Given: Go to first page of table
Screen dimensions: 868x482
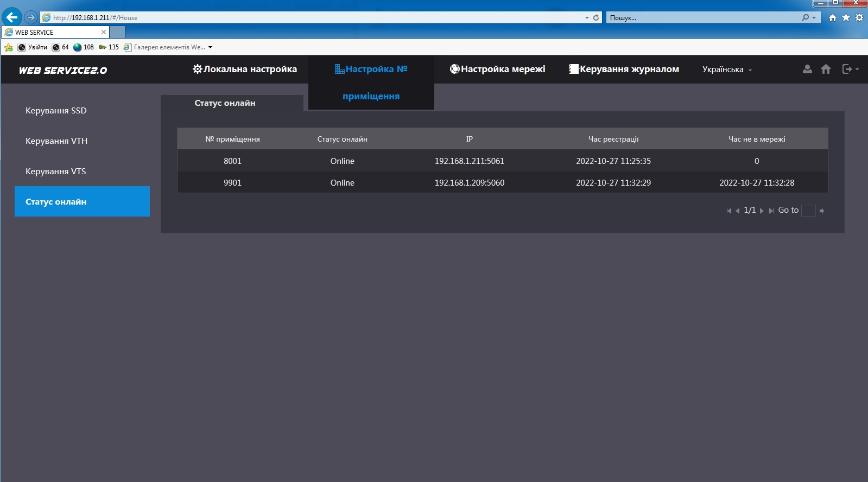Looking at the screenshot, I should 729,211.
